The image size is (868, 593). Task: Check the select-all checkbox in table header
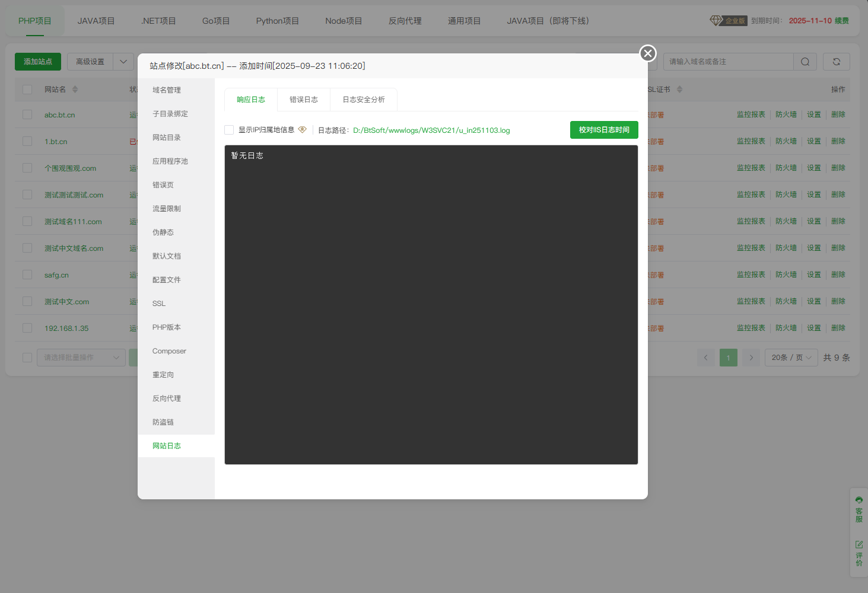27,89
